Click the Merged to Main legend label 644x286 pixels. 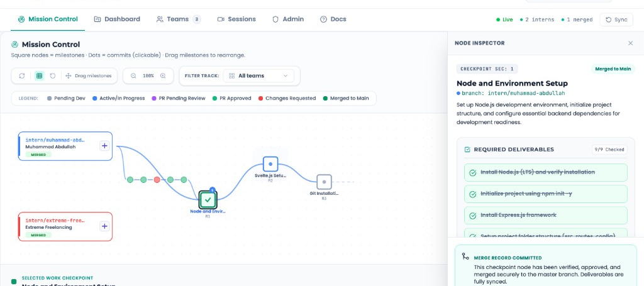[350, 99]
